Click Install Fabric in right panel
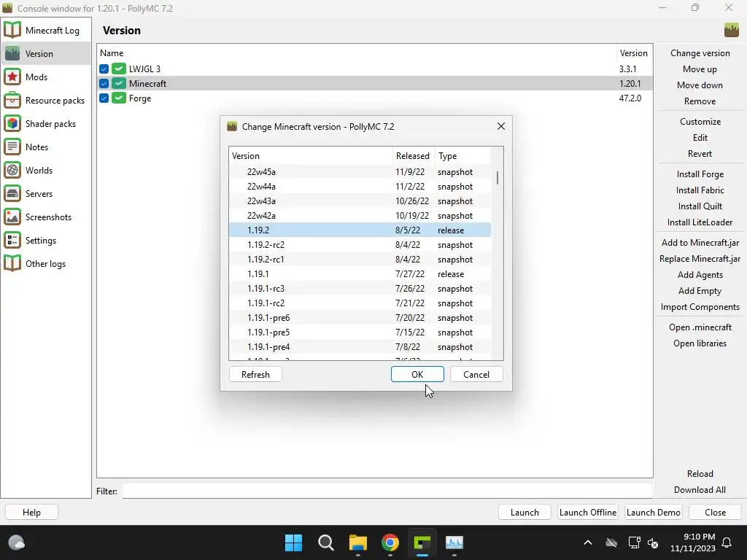This screenshot has width=747, height=560. pyautogui.click(x=700, y=190)
